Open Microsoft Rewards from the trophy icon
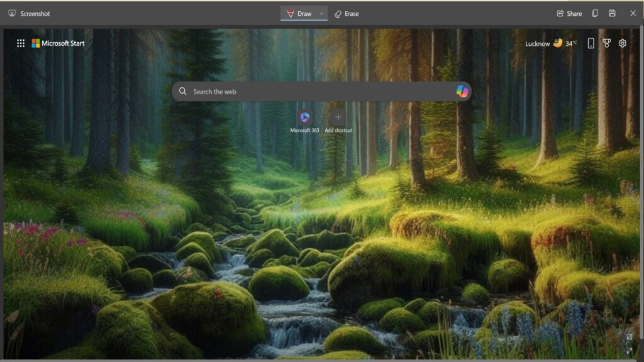 (606, 43)
